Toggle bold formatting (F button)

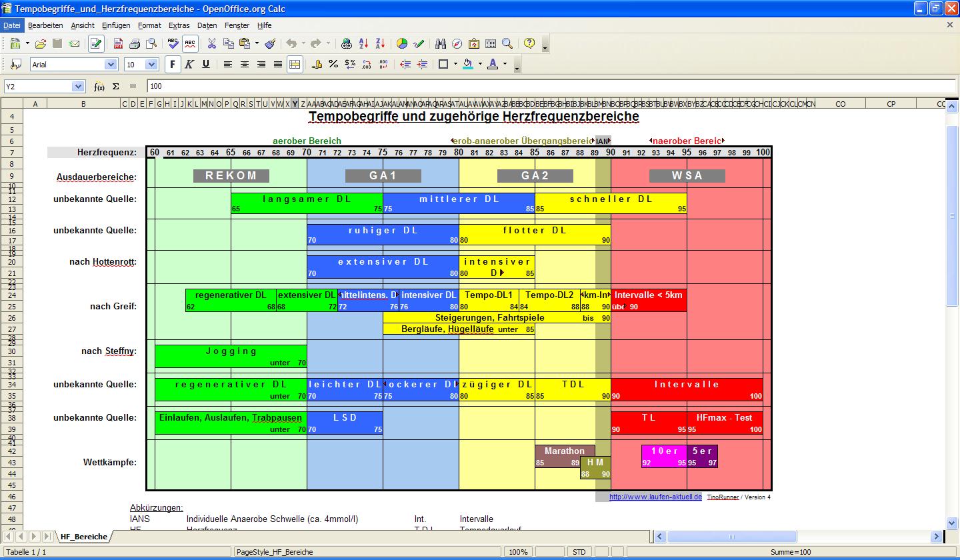click(x=172, y=65)
